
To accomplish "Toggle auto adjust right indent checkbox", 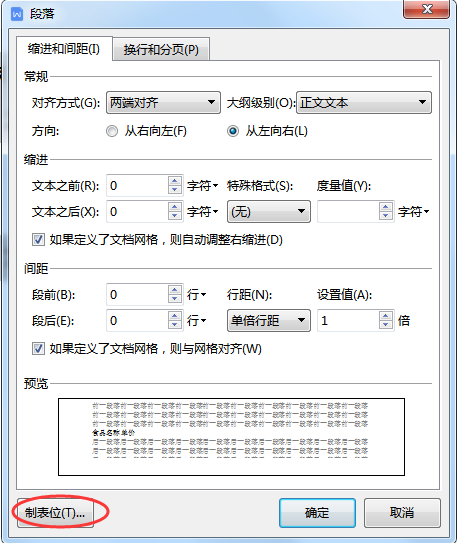I will point(38,240).
